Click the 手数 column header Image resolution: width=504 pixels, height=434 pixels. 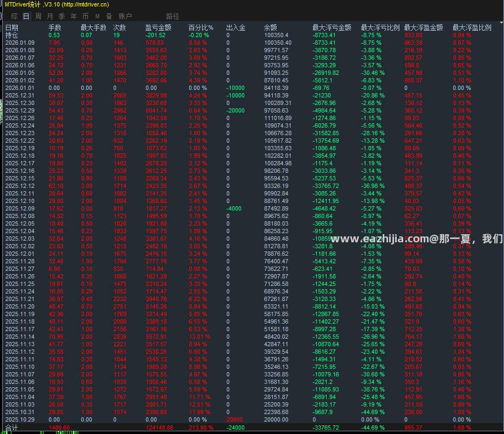tap(54, 27)
